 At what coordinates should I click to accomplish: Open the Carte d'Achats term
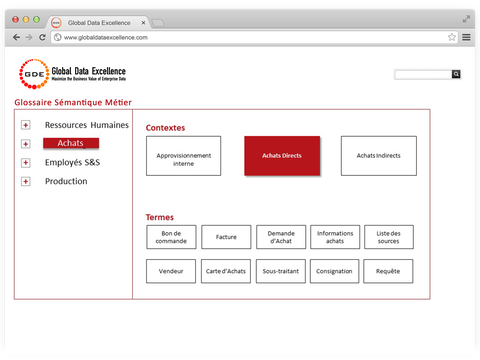(x=226, y=271)
